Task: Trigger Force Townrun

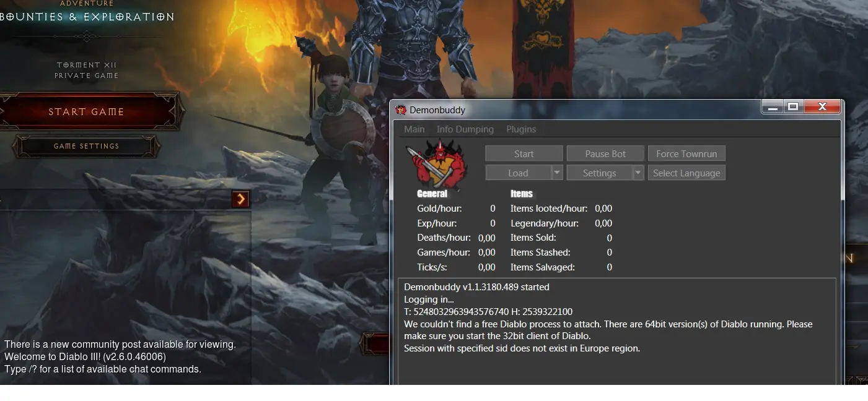Action: [686, 154]
